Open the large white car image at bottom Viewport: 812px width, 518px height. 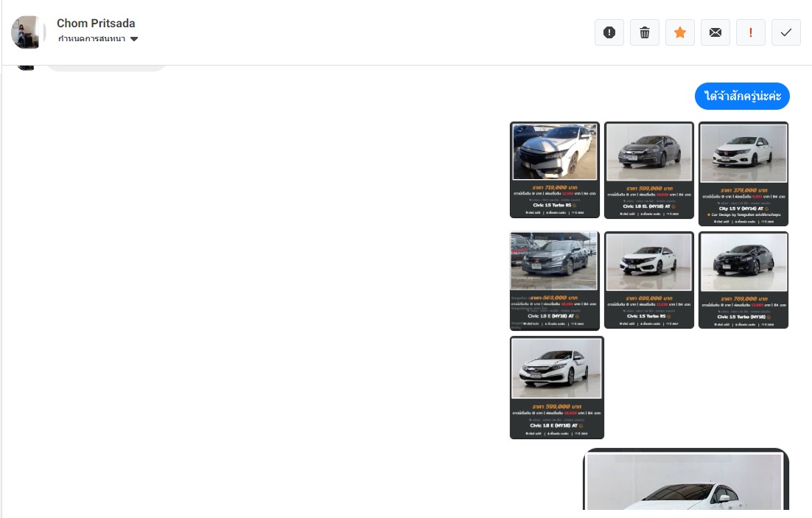686,480
